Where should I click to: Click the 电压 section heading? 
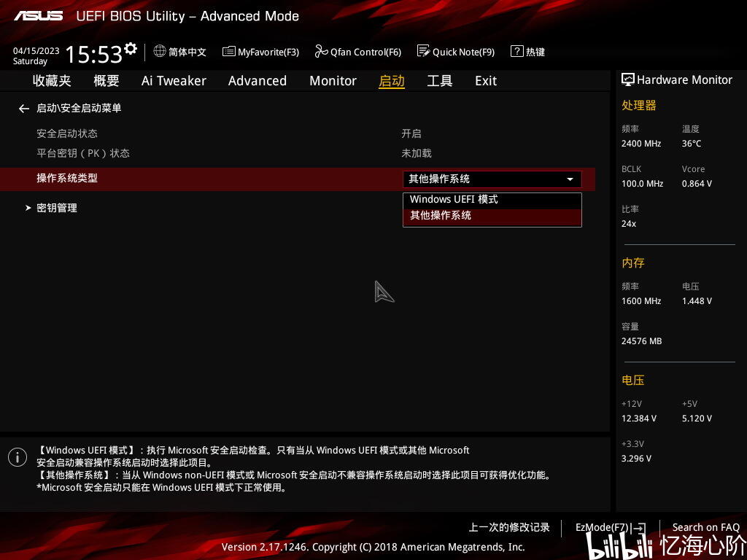[633, 380]
